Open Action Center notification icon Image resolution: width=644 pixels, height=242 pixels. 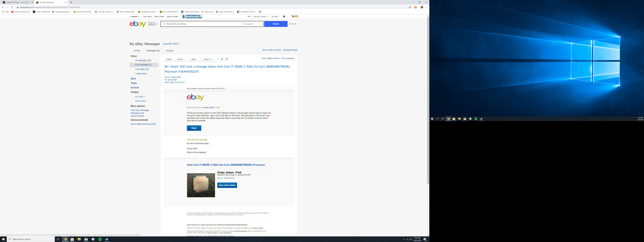click(x=425, y=240)
